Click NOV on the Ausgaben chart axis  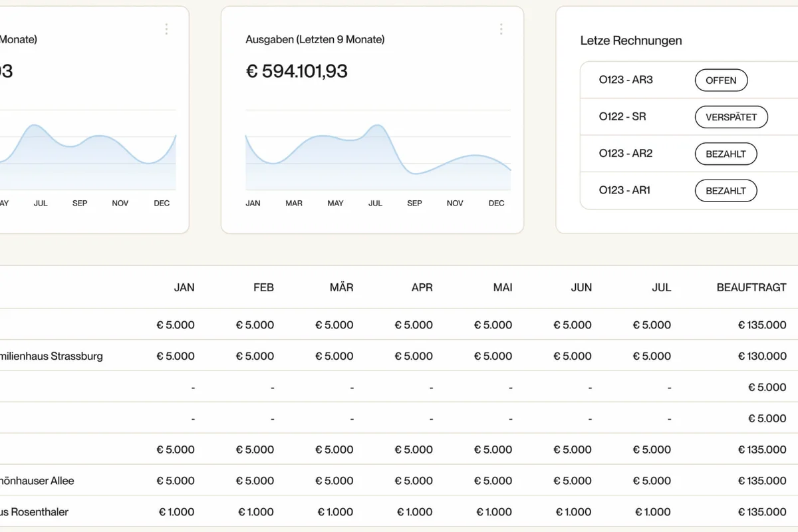[455, 203]
